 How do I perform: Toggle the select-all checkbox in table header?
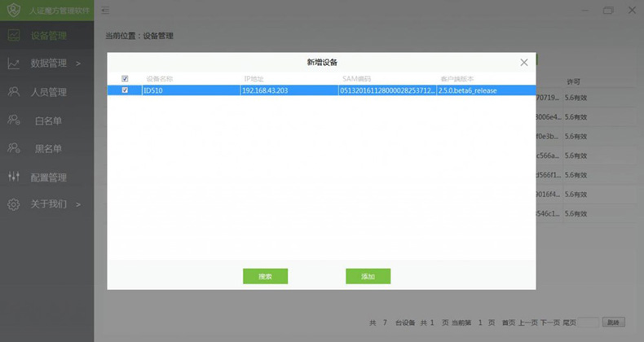click(125, 79)
